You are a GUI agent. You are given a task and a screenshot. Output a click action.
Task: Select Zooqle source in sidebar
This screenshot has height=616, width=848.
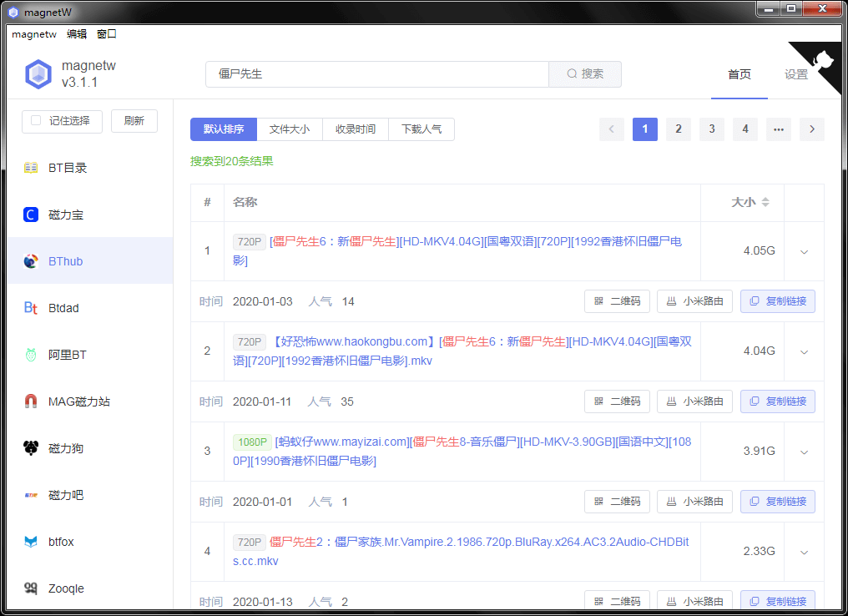90,588
